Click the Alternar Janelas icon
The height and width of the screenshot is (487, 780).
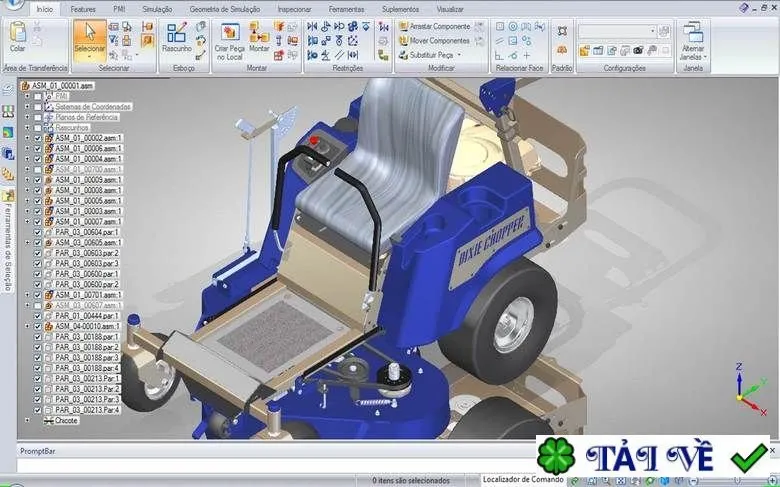(x=693, y=40)
